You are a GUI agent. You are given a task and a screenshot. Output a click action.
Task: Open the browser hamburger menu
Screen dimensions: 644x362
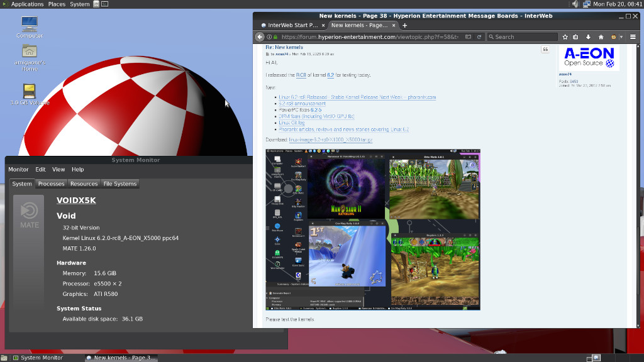(633, 37)
